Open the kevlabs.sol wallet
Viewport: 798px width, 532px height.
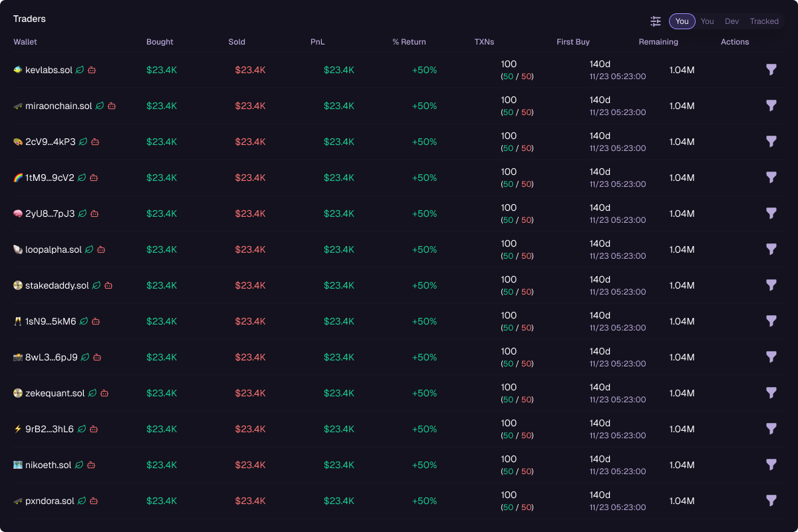coord(49,70)
